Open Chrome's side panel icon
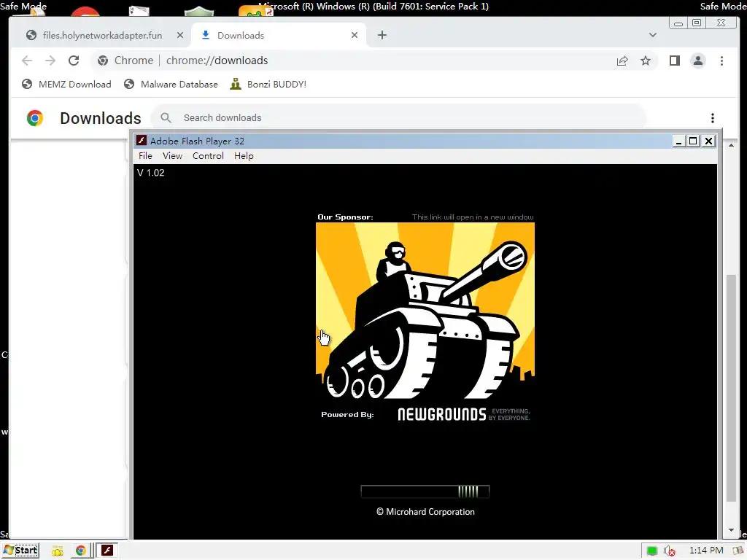 [674, 61]
